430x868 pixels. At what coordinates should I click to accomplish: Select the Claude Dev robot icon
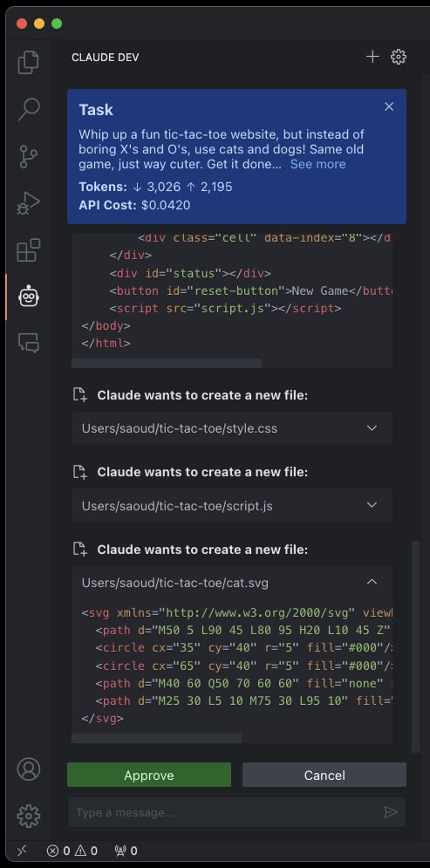tap(28, 296)
